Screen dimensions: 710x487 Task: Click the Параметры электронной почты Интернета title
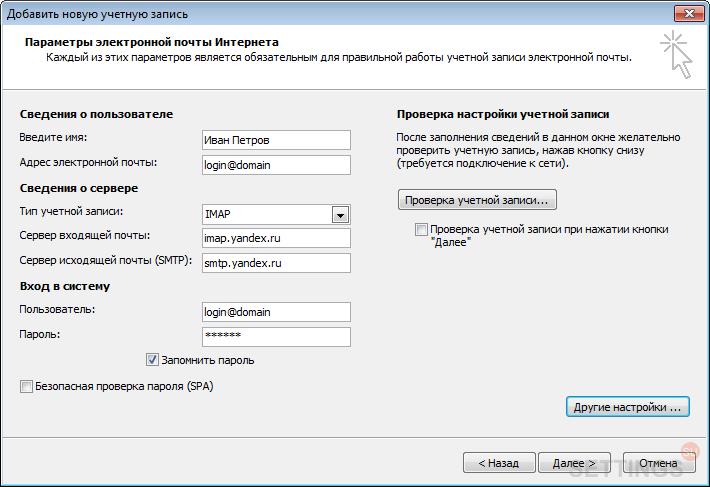click(x=152, y=42)
